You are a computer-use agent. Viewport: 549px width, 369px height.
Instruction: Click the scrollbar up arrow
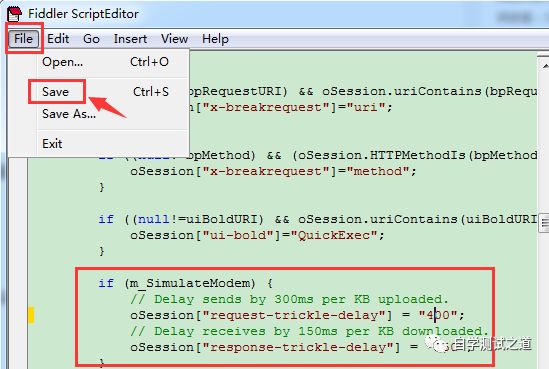(544, 65)
